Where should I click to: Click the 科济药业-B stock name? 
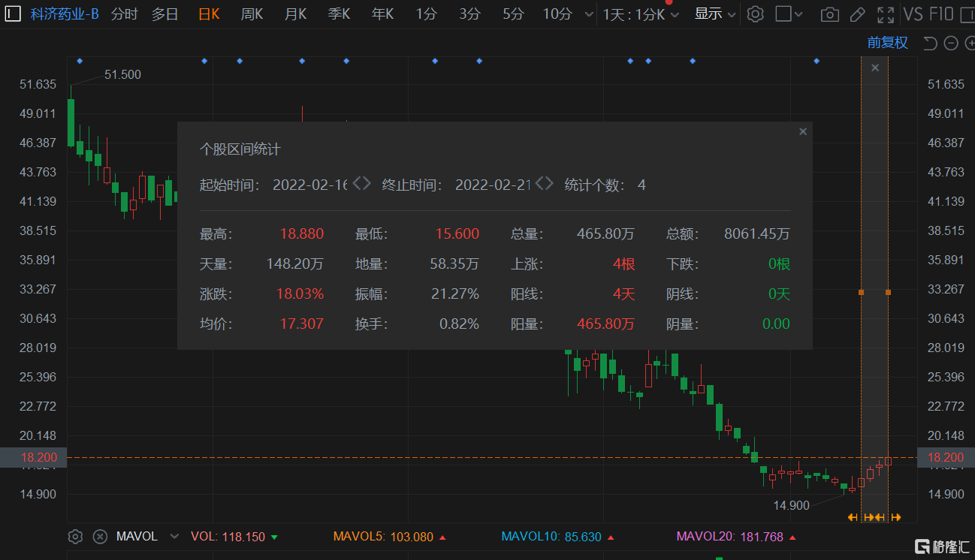pyautogui.click(x=65, y=14)
